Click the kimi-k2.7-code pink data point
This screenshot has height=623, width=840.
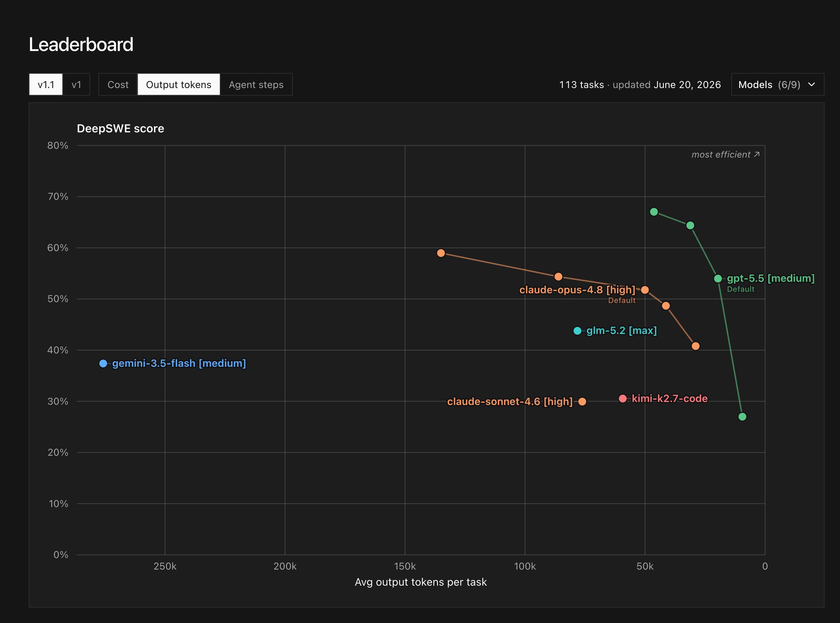(623, 399)
